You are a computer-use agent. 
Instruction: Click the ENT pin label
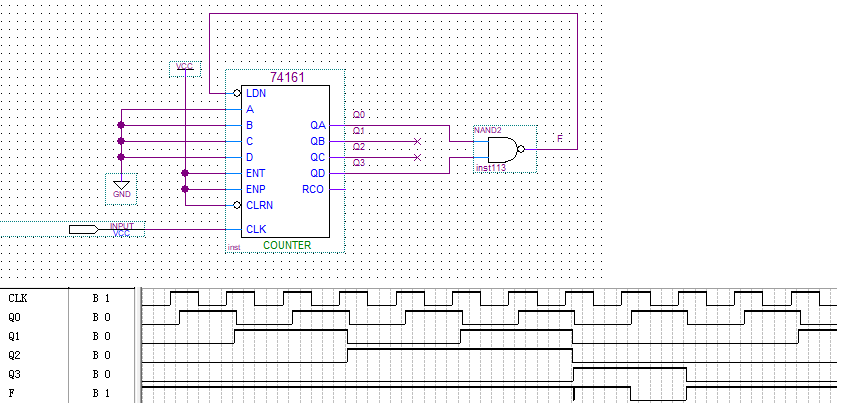pyautogui.click(x=255, y=173)
